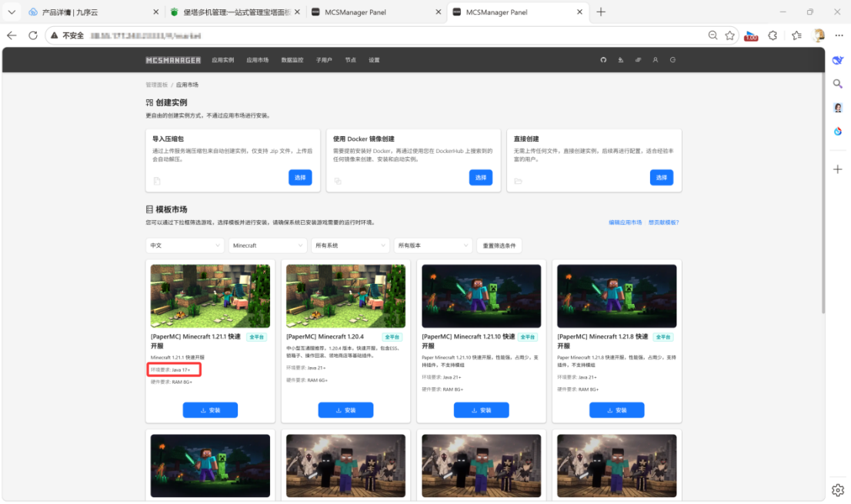This screenshot has height=504, width=851.
Task: Open 应用市场 menu item
Action: point(257,60)
